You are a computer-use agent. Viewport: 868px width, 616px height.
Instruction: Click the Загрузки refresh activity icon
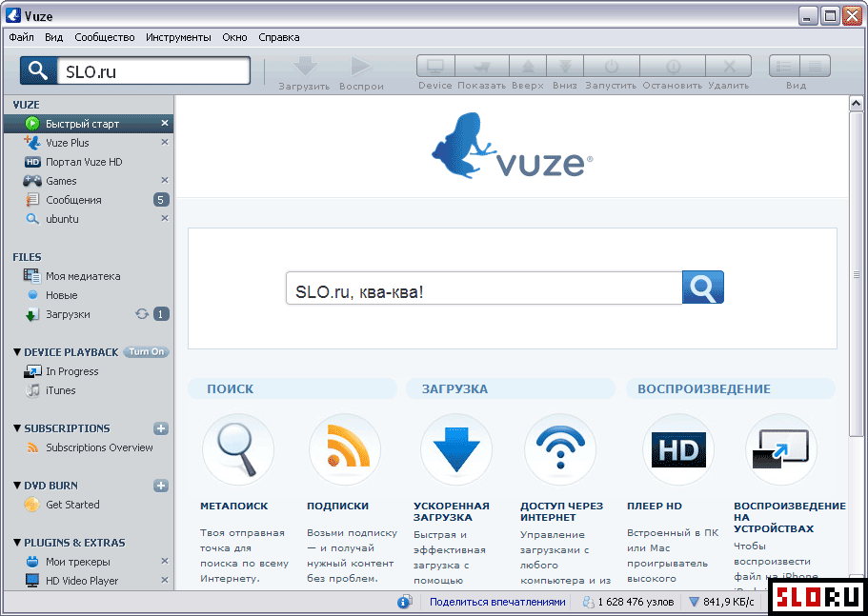tap(142, 314)
